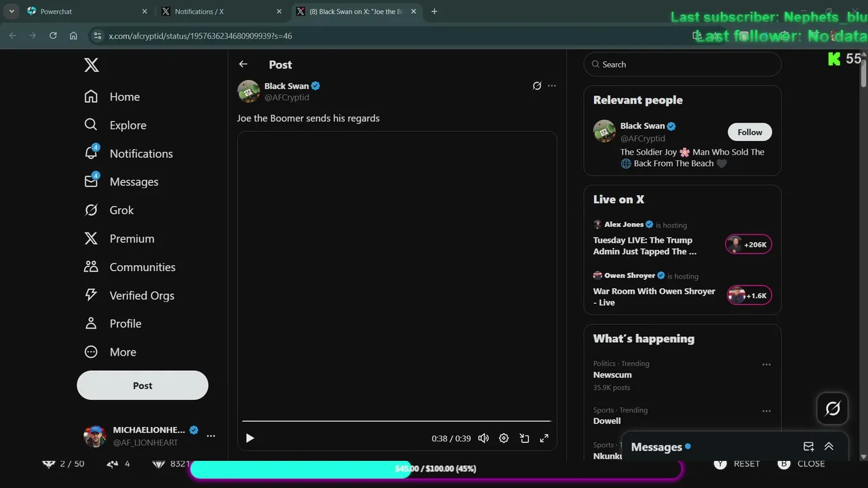
Task: Click the X Search field
Action: click(x=682, y=64)
